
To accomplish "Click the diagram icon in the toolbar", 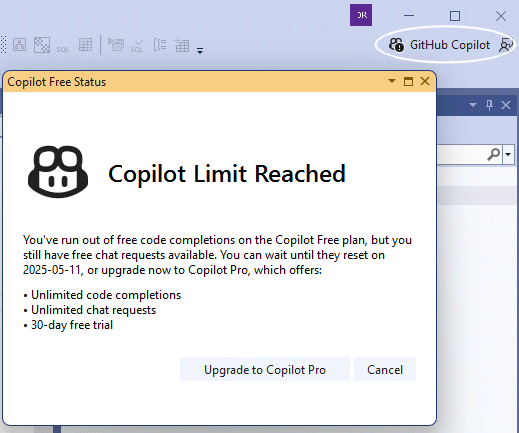I will 19,44.
